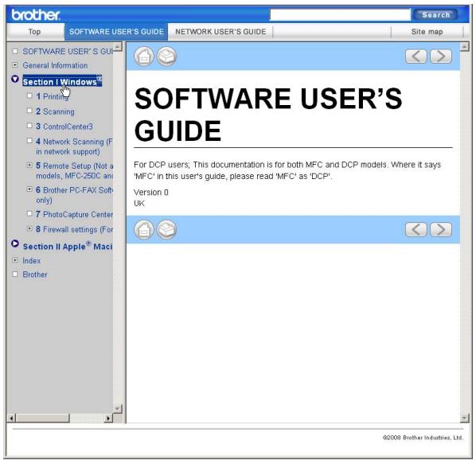The height and width of the screenshot is (460, 476).
Task: Expand the Index node
Action: [15, 260]
